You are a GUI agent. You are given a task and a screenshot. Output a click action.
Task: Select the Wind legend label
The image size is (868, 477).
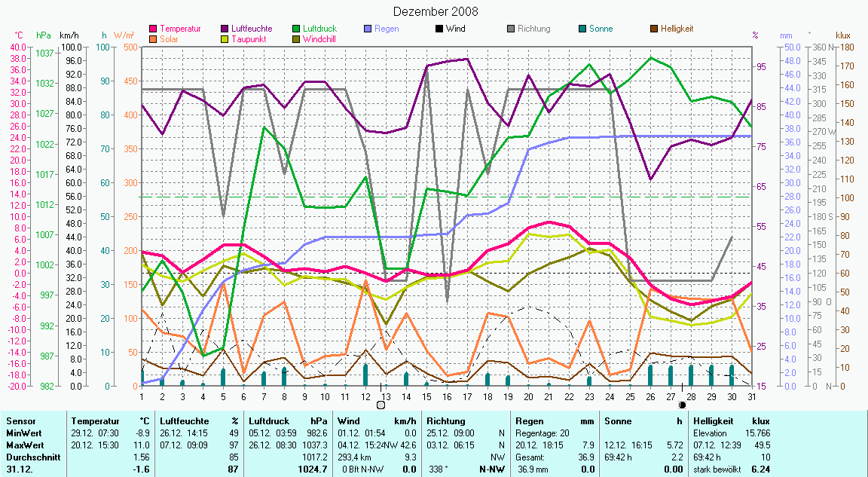click(x=455, y=29)
